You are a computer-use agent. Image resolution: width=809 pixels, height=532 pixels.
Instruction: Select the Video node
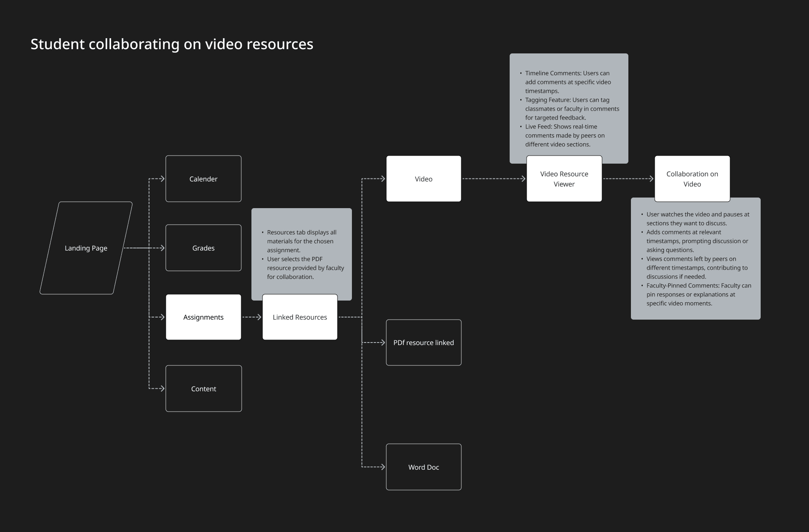coord(424,179)
